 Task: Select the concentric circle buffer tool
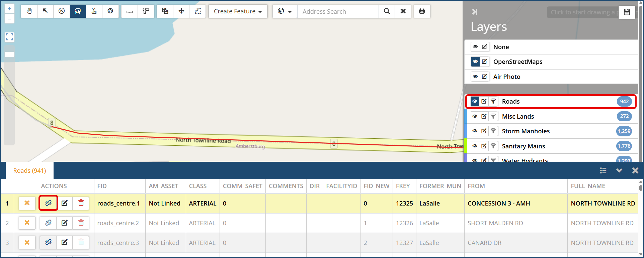[110, 11]
